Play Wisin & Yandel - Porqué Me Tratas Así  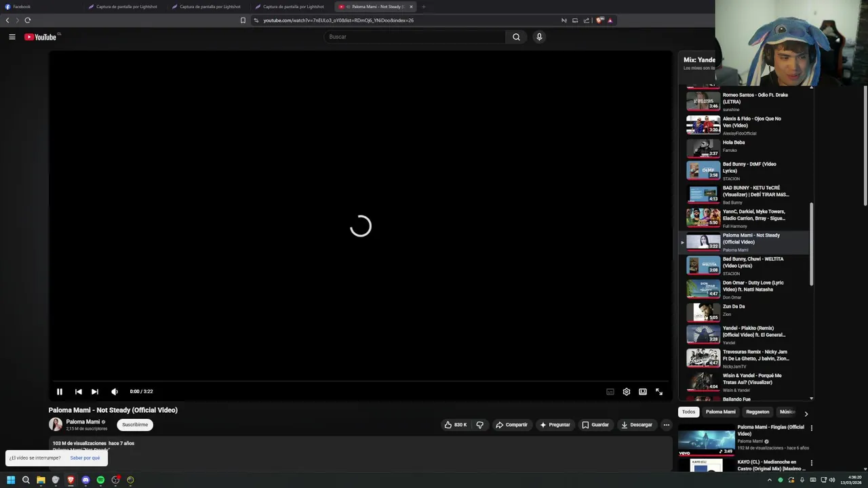pyautogui.click(x=745, y=382)
